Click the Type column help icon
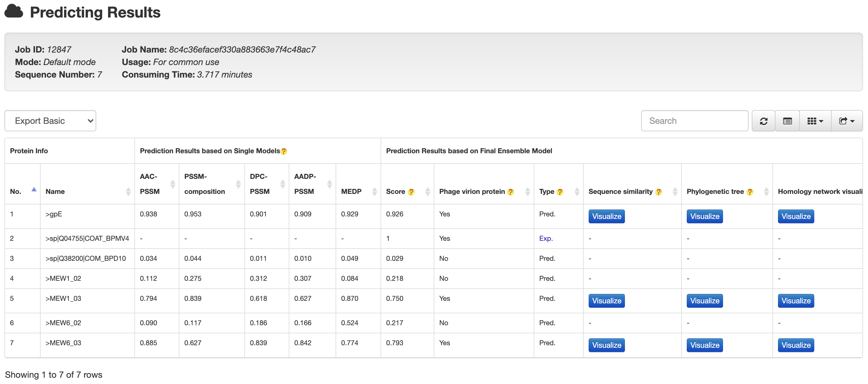This screenshot has height=384, width=868. (x=560, y=192)
